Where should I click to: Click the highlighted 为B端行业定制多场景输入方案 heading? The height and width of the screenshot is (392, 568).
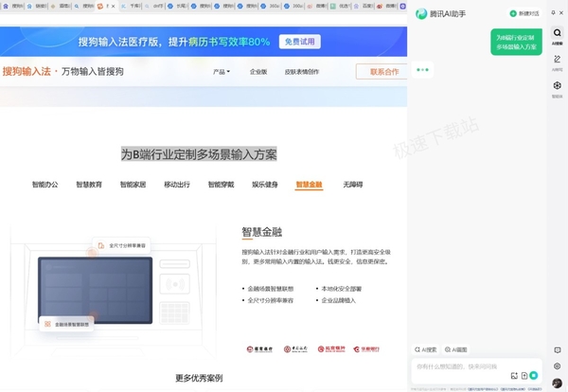199,154
